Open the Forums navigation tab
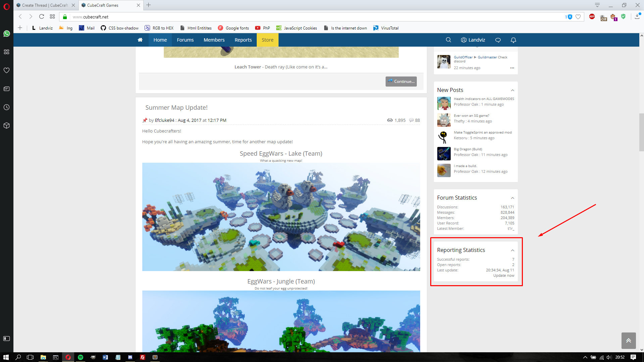644x362 pixels. 185,40
